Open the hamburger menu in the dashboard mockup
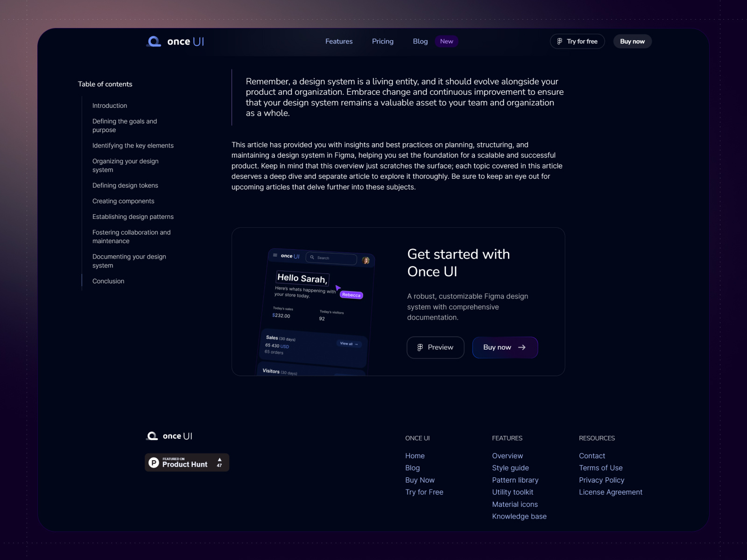The width and height of the screenshot is (747, 560). [x=275, y=255]
